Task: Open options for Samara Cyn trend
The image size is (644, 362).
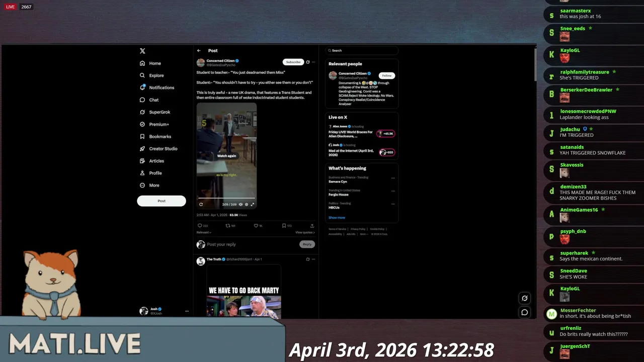Action: (x=393, y=178)
